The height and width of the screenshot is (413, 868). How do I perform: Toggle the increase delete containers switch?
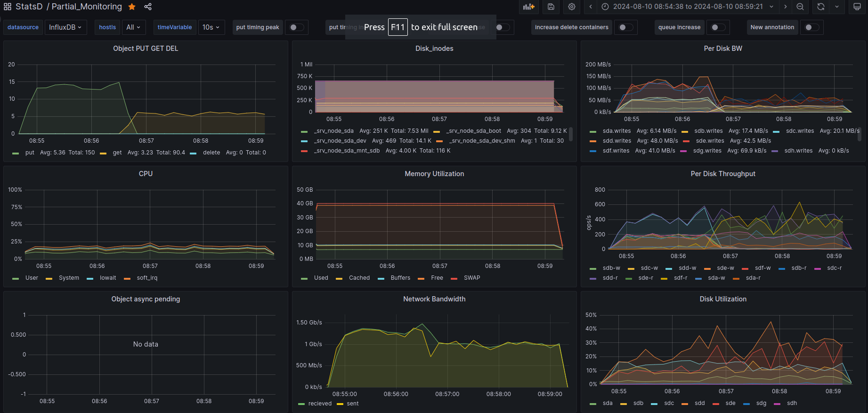pyautogui.click(x=625, y=27)
